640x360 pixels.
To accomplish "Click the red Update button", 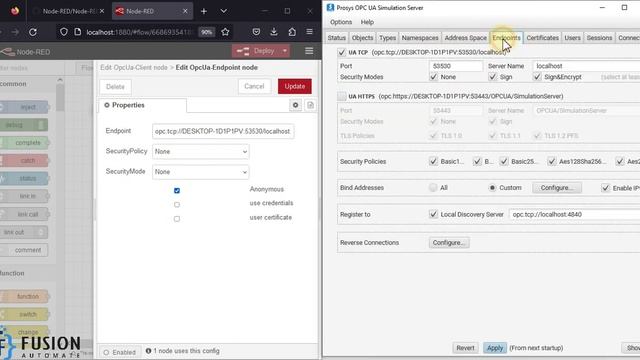I will pos(295,86).
